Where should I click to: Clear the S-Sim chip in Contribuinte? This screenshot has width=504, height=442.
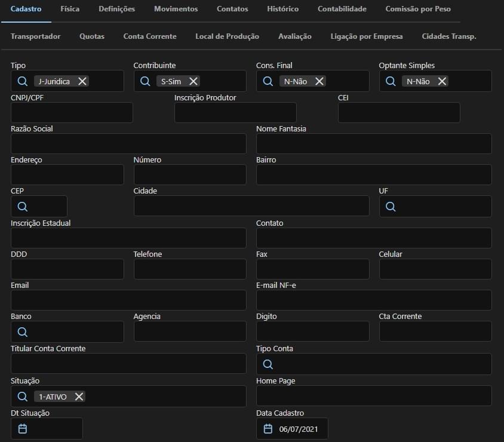tap(193, 81)
